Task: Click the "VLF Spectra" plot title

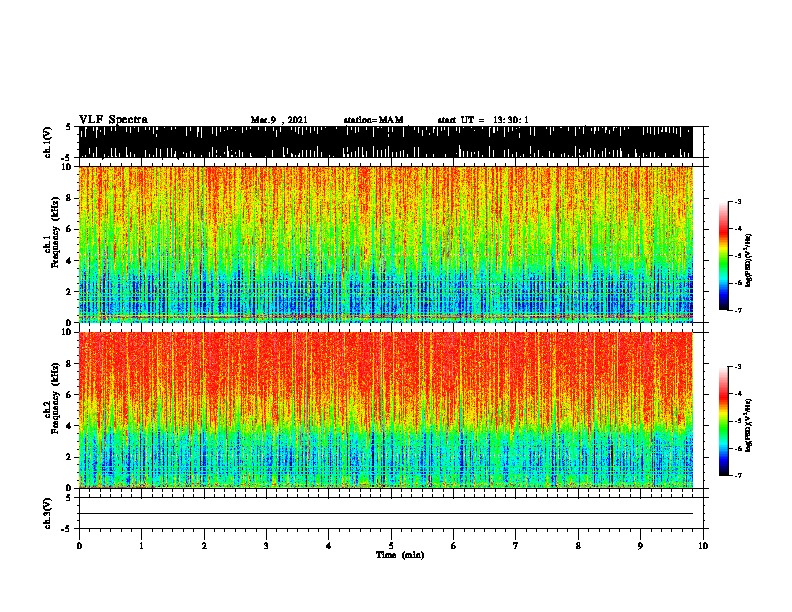Action: pyautogui.click(x=113, y=120)
